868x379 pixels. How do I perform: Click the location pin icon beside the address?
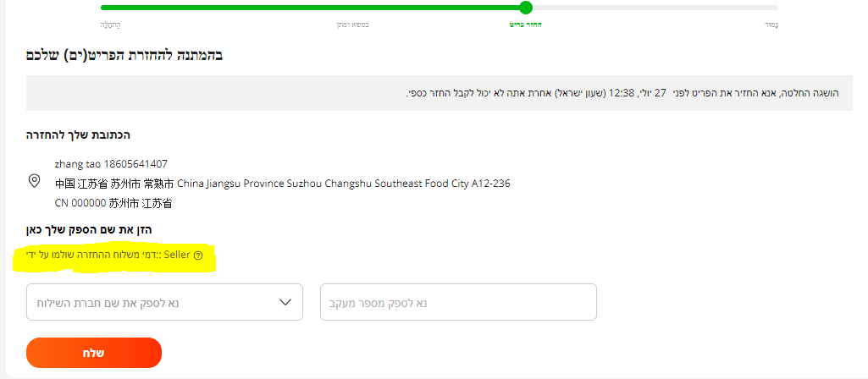(x=35, y=181)
